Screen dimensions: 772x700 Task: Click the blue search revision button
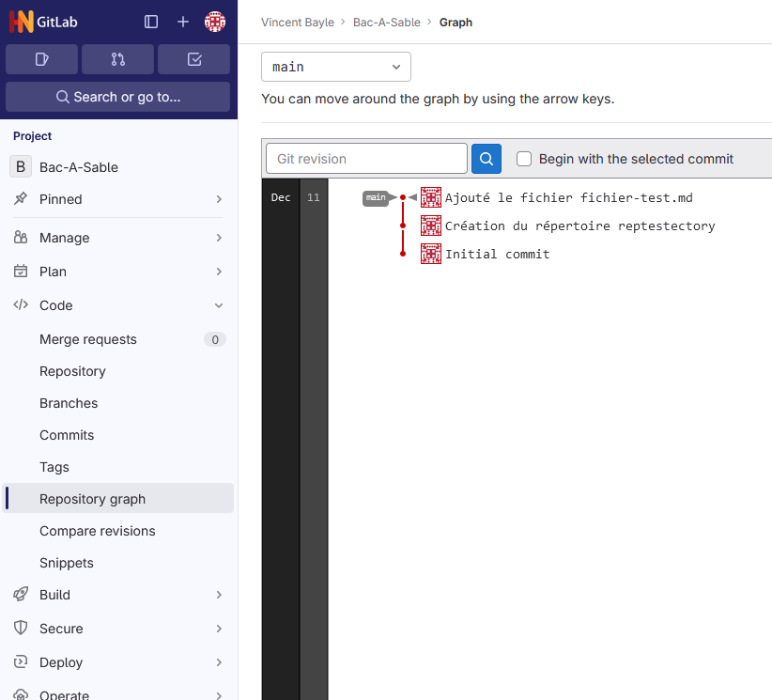[x=486, y=159]
